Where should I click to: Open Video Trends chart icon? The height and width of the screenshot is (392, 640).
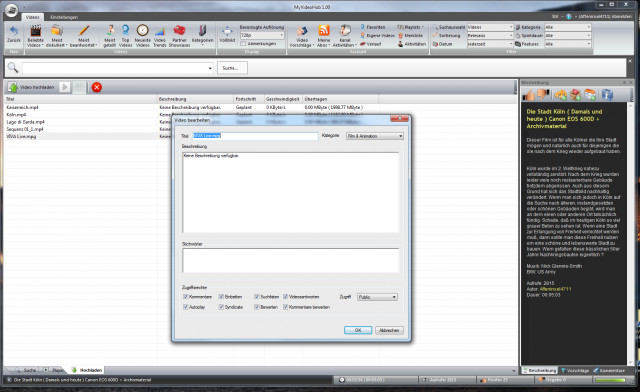pos(160,36)
